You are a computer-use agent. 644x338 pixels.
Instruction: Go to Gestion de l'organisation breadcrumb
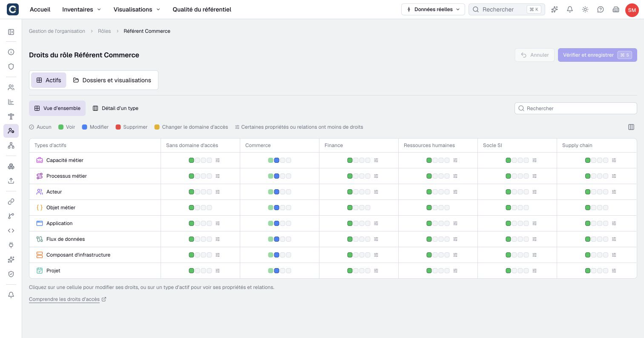[x=57, y=31]
